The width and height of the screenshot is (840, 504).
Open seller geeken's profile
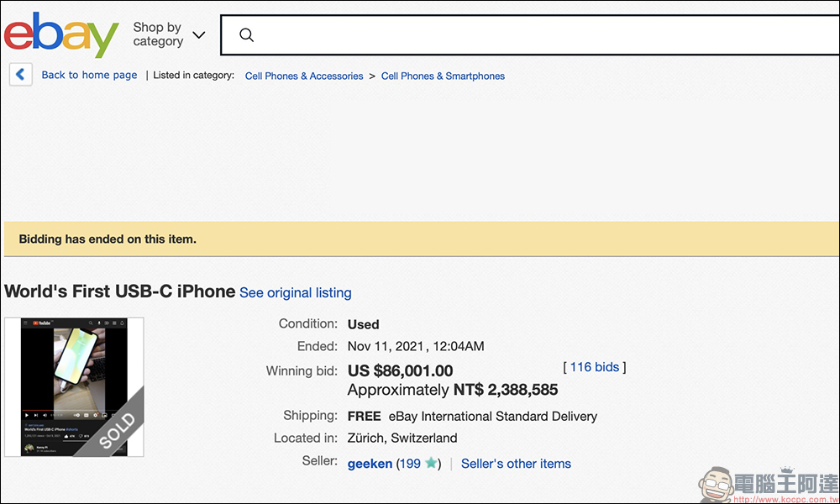370,464
